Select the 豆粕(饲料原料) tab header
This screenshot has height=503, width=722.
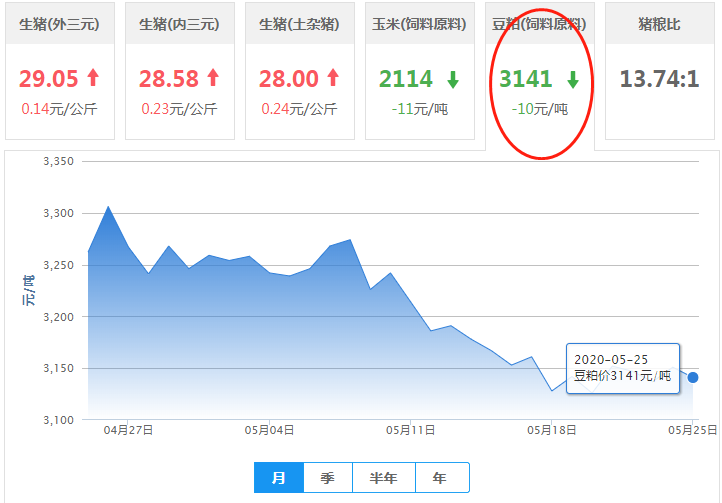(x=539, y=24)
